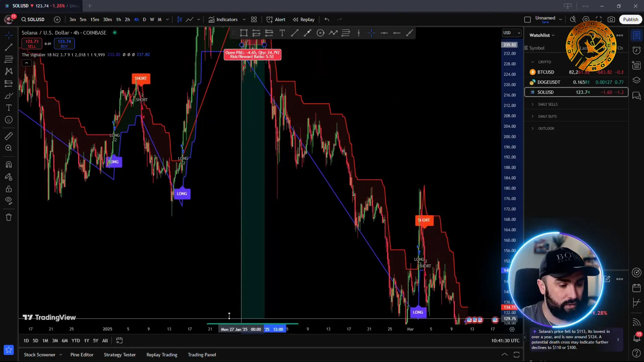Open the Pine Editor tab

click(x=82, y=355)
